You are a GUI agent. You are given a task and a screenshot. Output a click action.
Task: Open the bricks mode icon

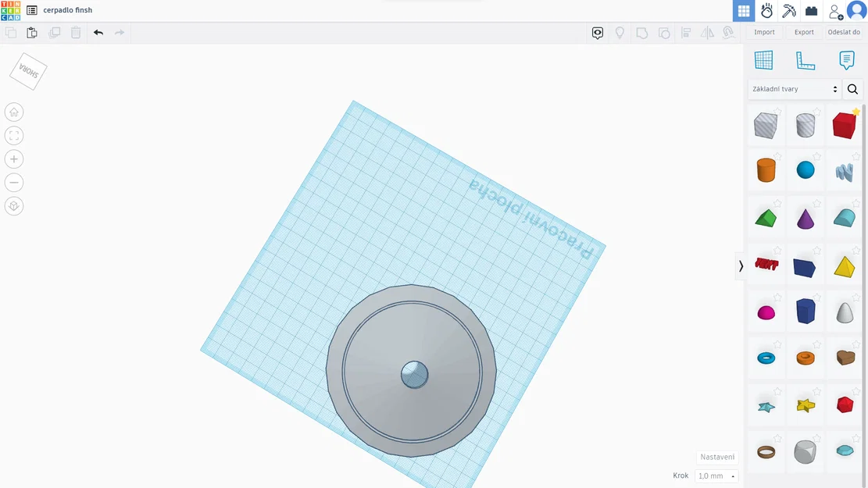[x=811, y=10]
